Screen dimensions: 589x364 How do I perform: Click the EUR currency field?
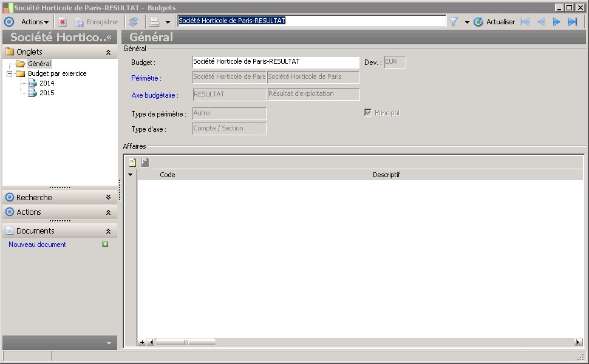coord(395,62)
